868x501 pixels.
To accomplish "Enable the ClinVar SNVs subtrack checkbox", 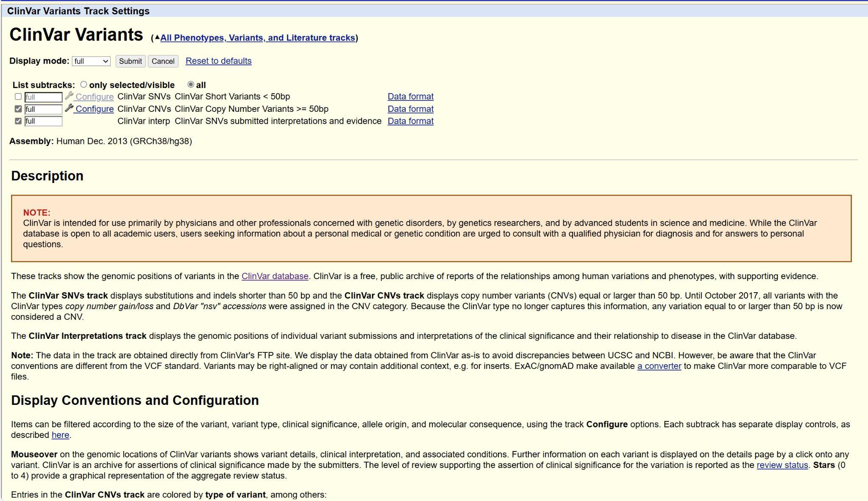I will [x=18, y=97].
